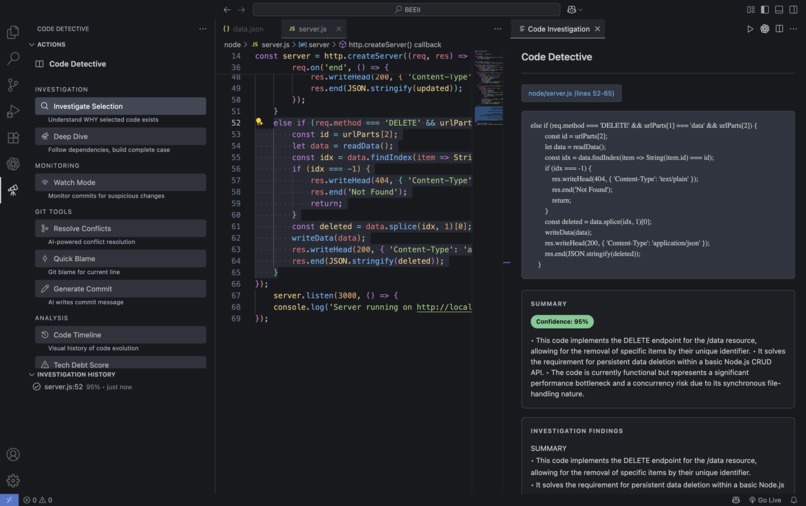Open the Accounts menu icon
The image size is (806, 506).
(13, 455)
